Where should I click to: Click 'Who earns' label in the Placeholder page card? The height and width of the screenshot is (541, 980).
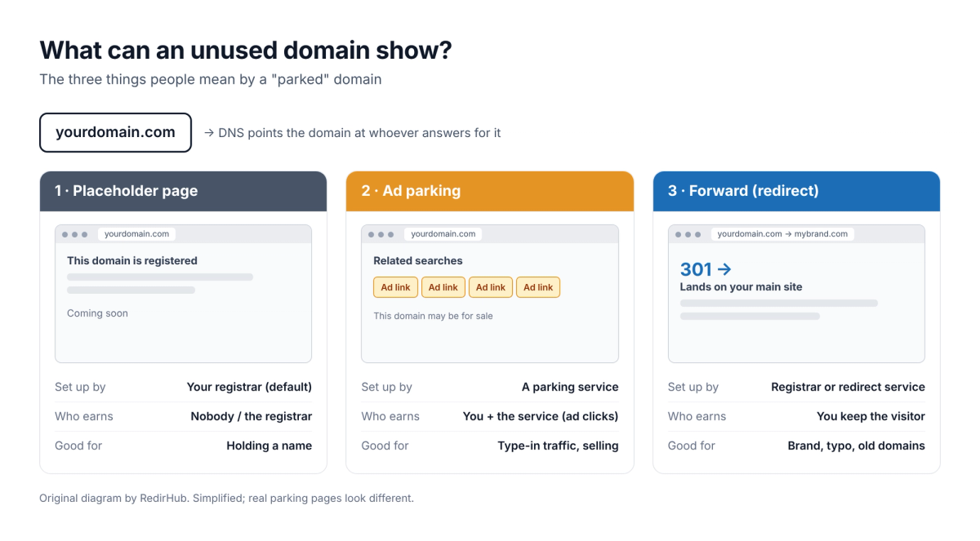(x=84, y=416)
